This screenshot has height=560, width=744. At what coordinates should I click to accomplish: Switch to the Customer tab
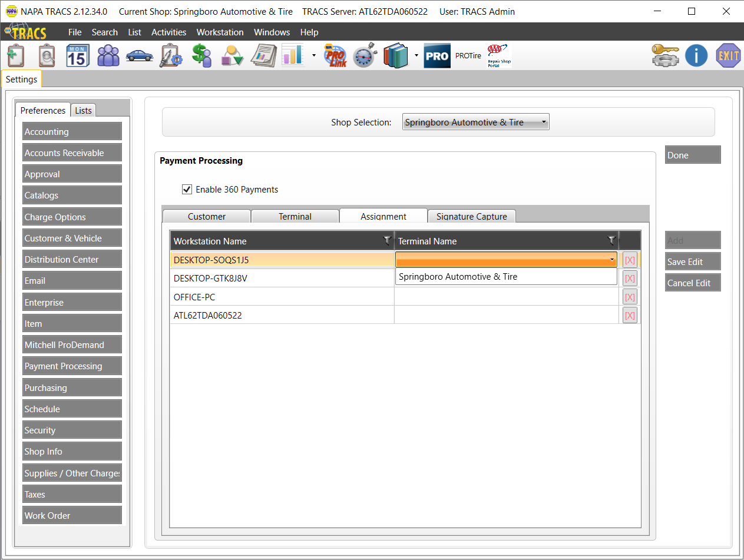[x=207, y=216]
